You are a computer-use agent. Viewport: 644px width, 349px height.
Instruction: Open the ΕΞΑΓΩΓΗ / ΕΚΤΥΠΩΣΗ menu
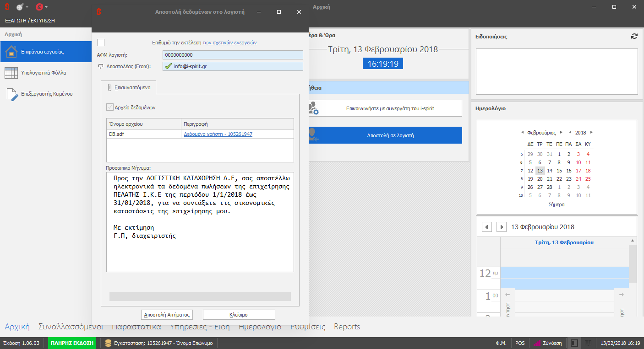(30, 21)
